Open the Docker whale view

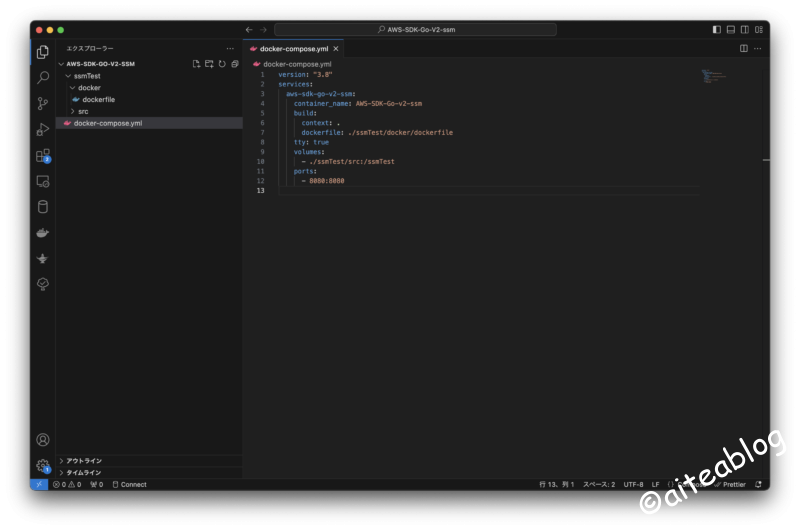(x=43, y=233)
